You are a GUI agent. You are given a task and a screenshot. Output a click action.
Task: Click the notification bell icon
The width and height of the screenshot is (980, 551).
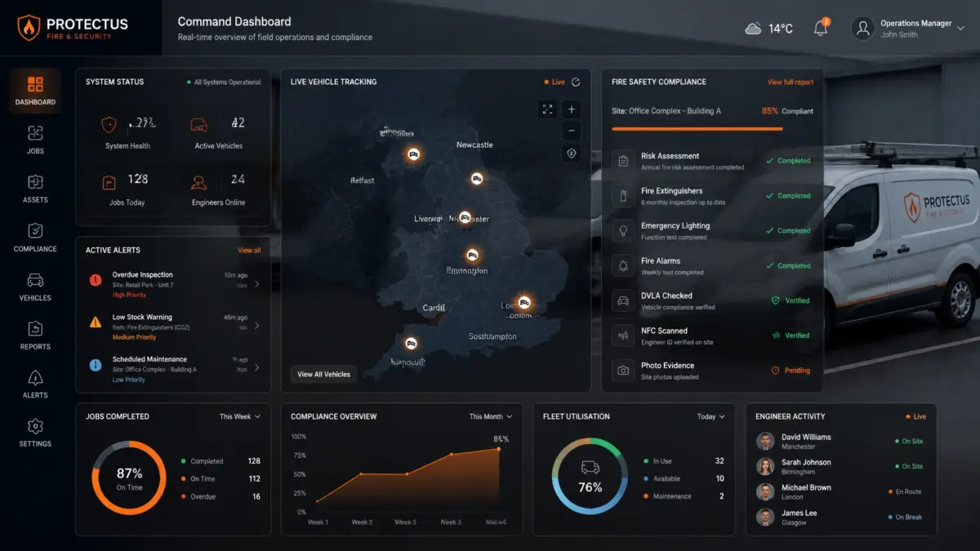tap(821, 28)
